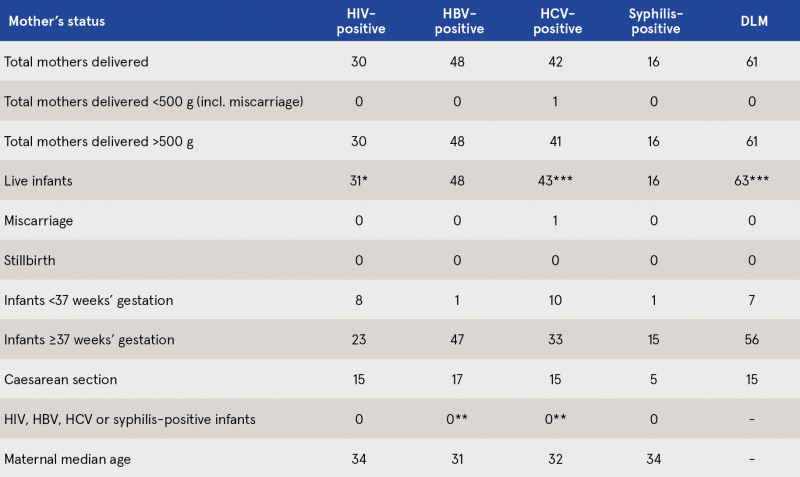Click the Caesarean section row label
800x477 pixels.
[x=60, y=380]
